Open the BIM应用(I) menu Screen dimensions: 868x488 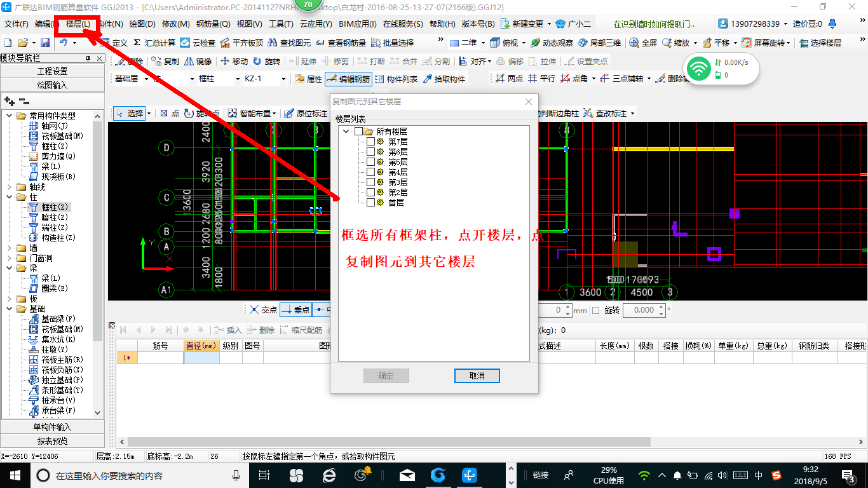click(x=358, y=24)
